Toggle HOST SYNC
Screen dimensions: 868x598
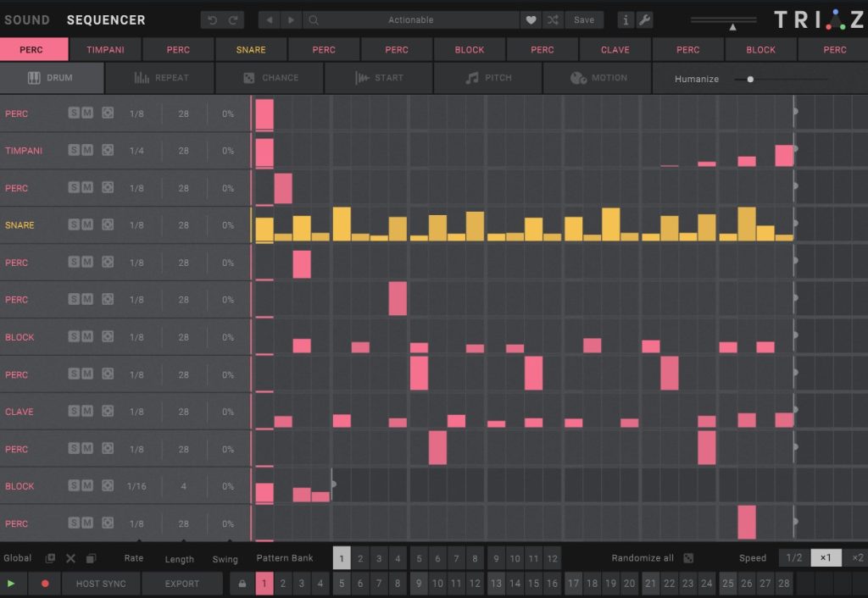tap(99, 584)
